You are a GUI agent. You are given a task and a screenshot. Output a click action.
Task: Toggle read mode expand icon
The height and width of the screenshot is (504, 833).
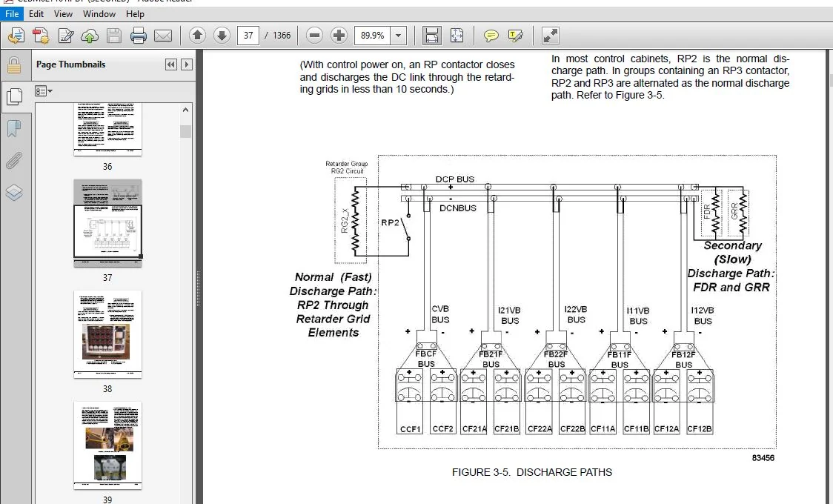point(551,36)
